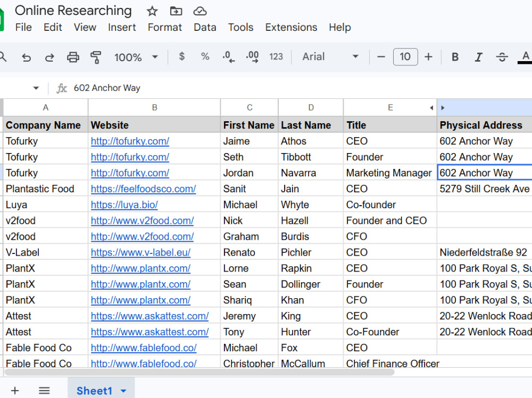Select column E header

click(390, 107)
